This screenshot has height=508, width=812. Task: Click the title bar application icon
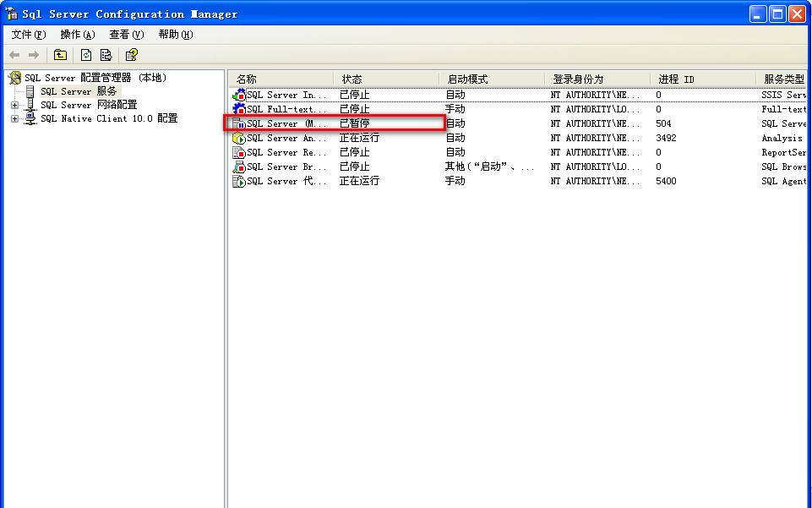pos(11,14)
